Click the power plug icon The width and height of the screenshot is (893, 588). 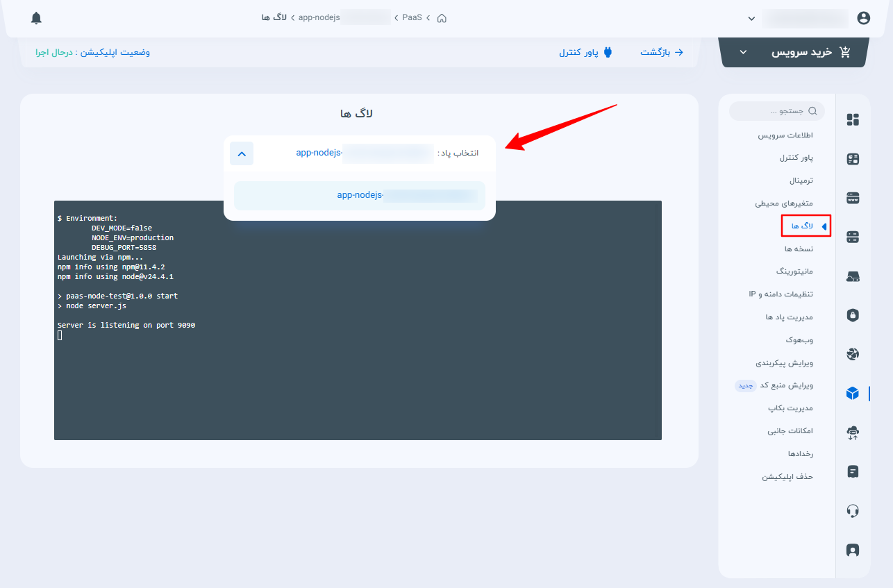pyautogui.click(x=608, y=52)
